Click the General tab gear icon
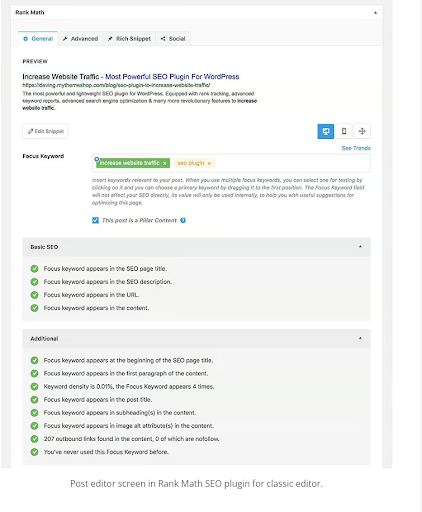Viewport: 422px width, 512px height. 26,39
